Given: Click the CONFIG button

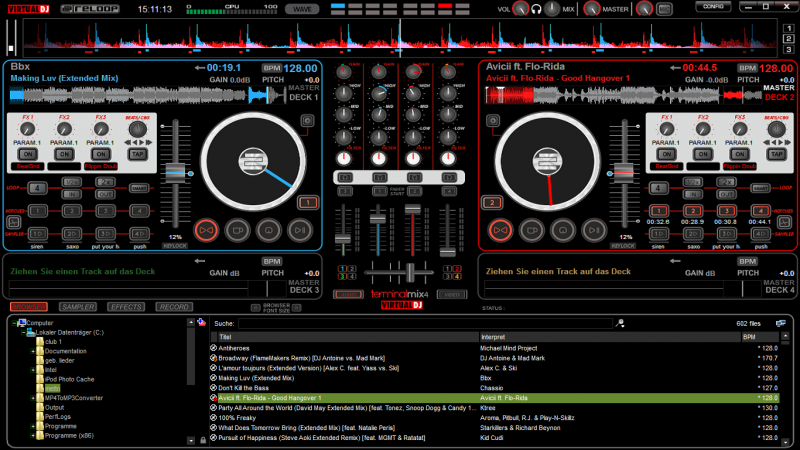Looking at the screenshot, I should coord(714,7).
